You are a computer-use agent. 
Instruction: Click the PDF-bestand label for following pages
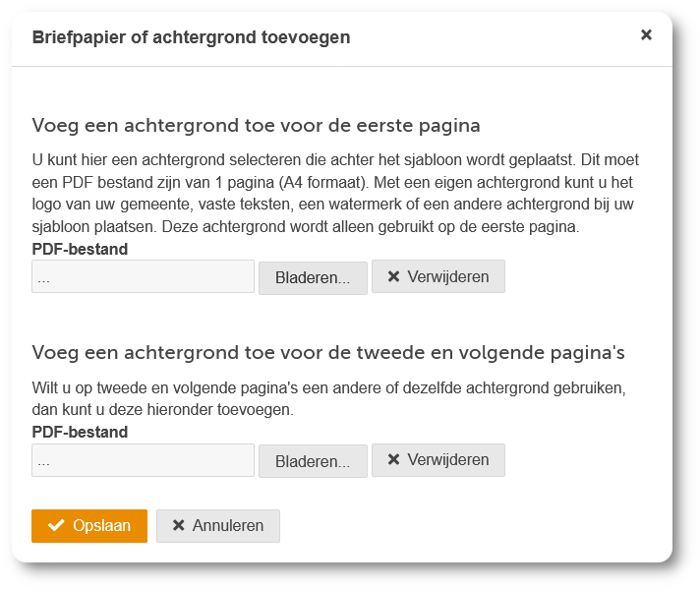[80, 433]
